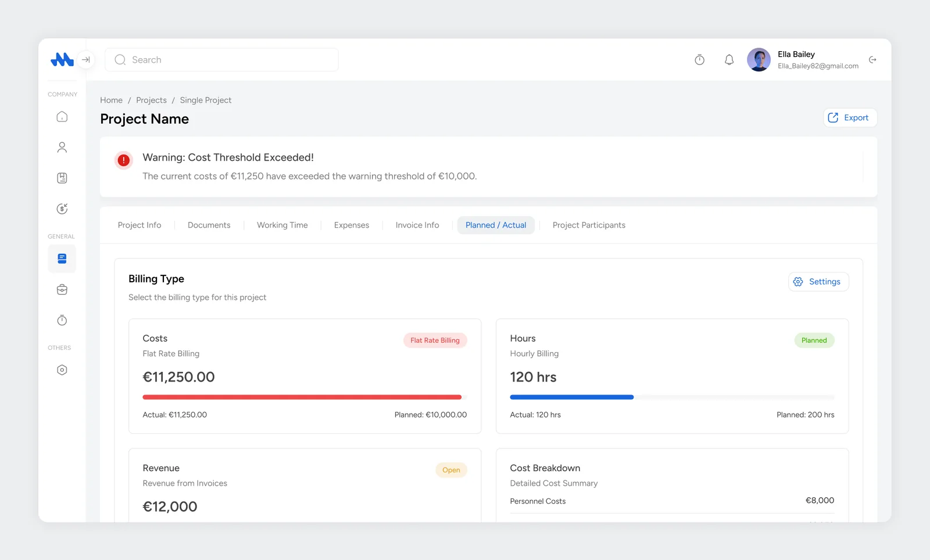
Task: Select the highlighted projects icon in sidebar
Action: tap(62, 259)
